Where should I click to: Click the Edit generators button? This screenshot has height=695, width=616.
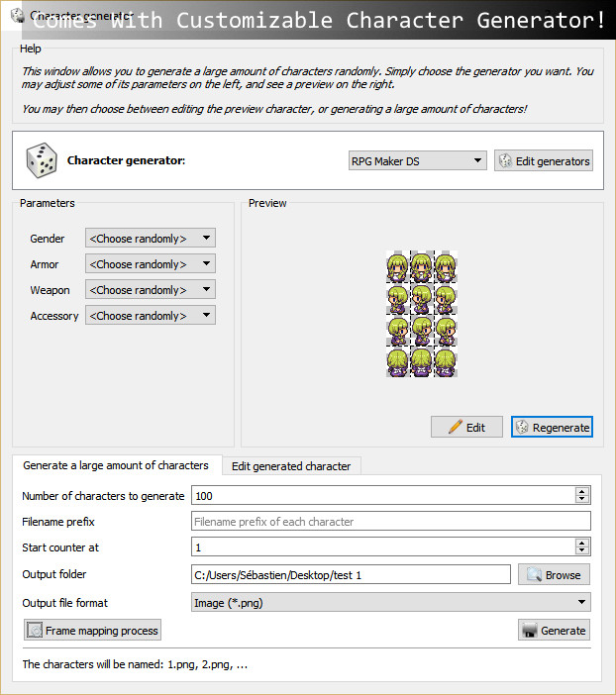click(x=544, y=160)
